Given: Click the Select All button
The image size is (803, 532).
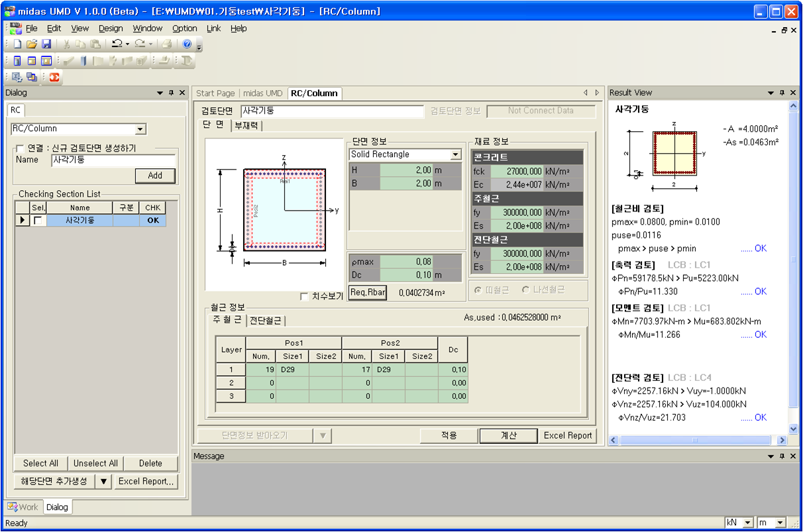Looking at the screenshot, I should tap(40, 463).
